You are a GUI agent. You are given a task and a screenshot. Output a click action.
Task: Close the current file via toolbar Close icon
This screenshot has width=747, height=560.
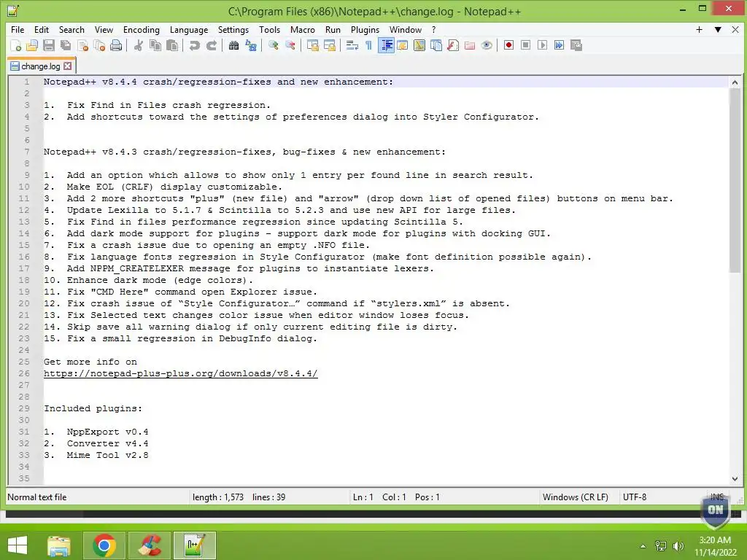point(82,45)
